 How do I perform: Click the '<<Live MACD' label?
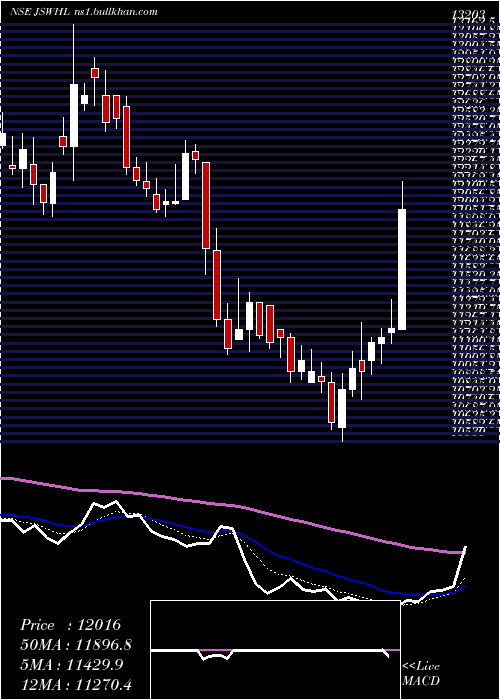pos(421,675)
